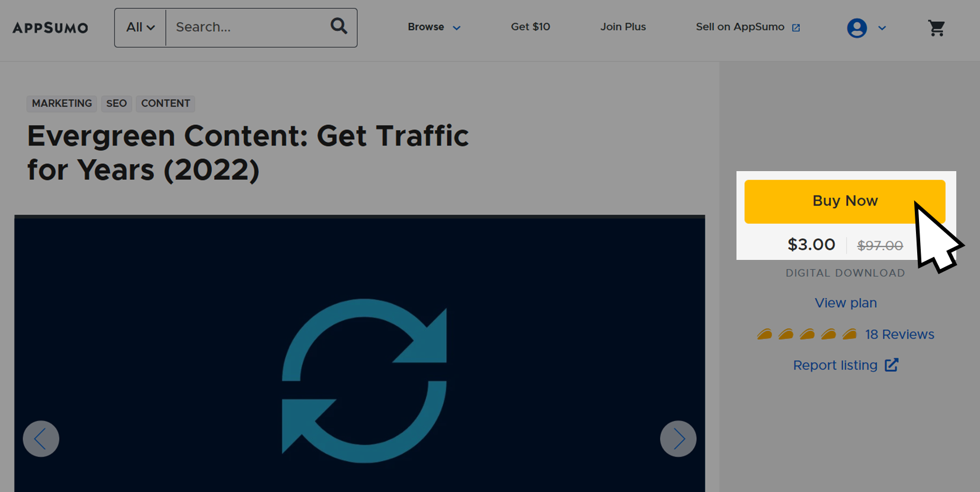
Task: Click the Sell on AppSumo external icon
Action: 796,28
